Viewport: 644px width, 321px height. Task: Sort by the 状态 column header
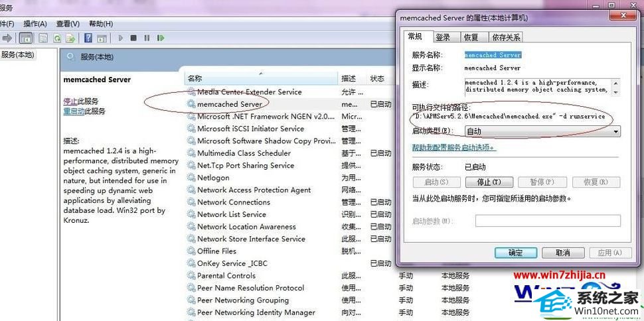click(380, 78)
